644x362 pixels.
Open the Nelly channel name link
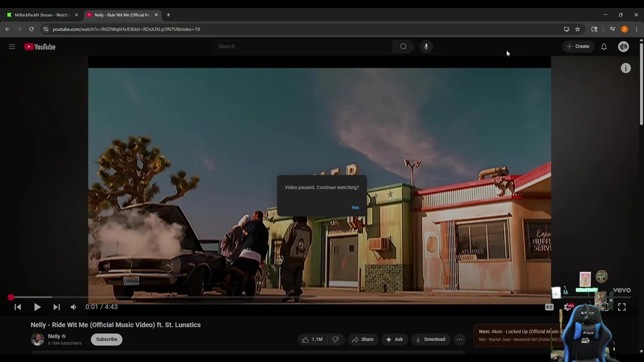54,336
